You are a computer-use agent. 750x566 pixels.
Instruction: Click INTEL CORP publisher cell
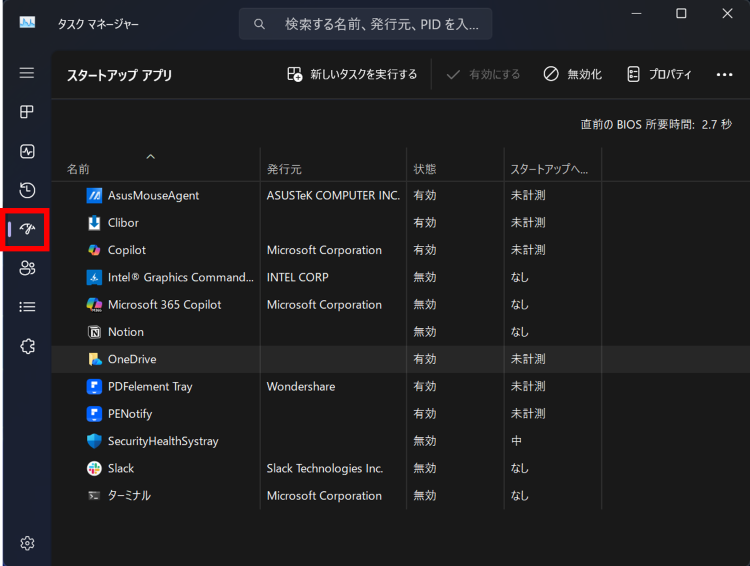(298, 277)
